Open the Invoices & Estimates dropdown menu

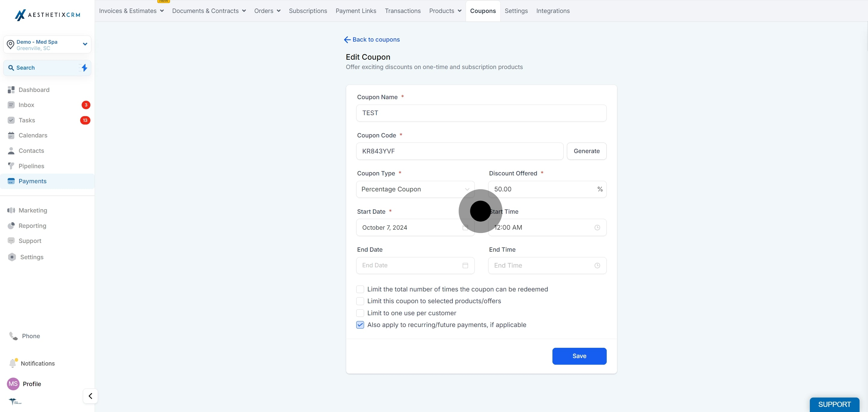131,11
